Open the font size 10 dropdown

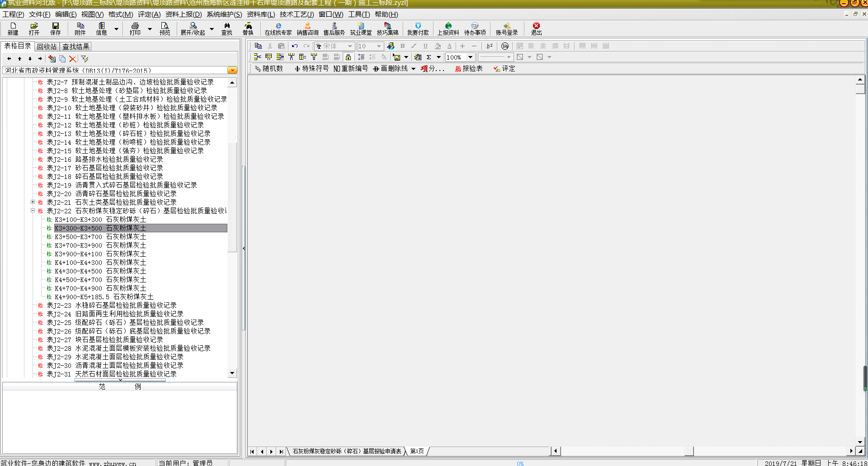(x=379, y=46)
